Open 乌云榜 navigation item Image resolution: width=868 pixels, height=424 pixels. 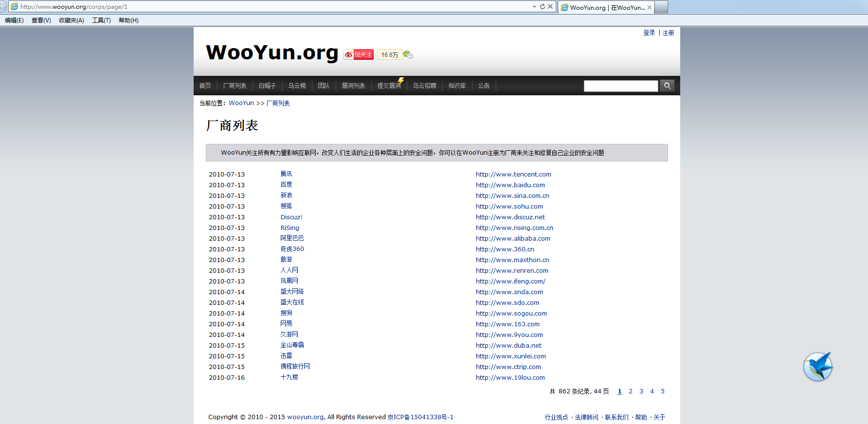(297, 86)
